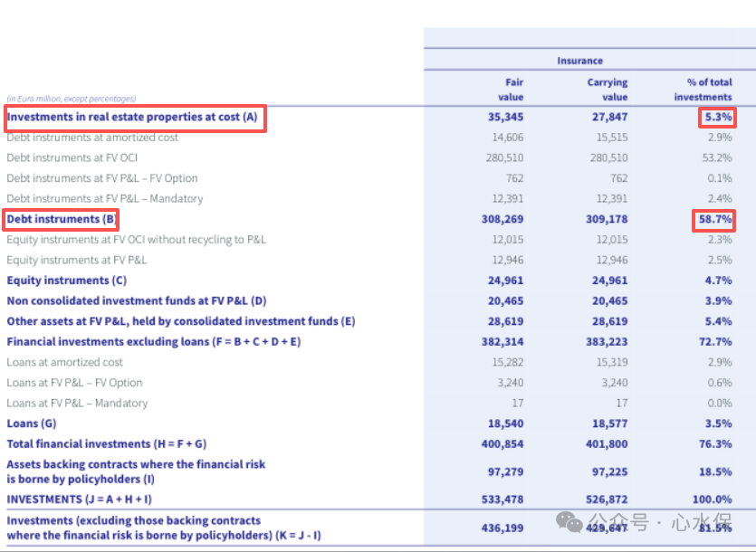The image size is (756, 552).
Task: Click 'Debt instruments at amortized cost' row label
Action: coord(92,138)
